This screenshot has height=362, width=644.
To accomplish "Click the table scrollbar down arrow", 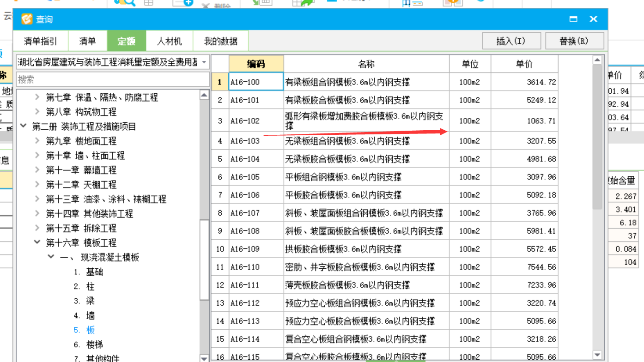I will point(597,355).
